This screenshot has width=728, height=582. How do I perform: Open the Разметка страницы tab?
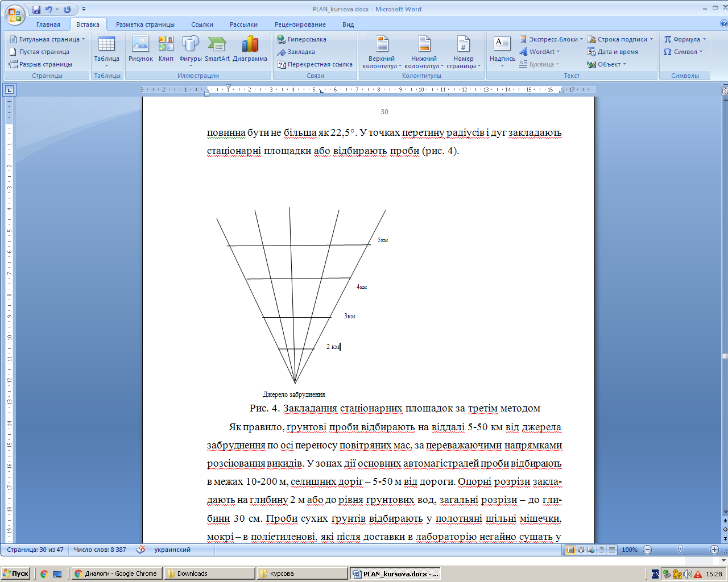tap(145, 24)
